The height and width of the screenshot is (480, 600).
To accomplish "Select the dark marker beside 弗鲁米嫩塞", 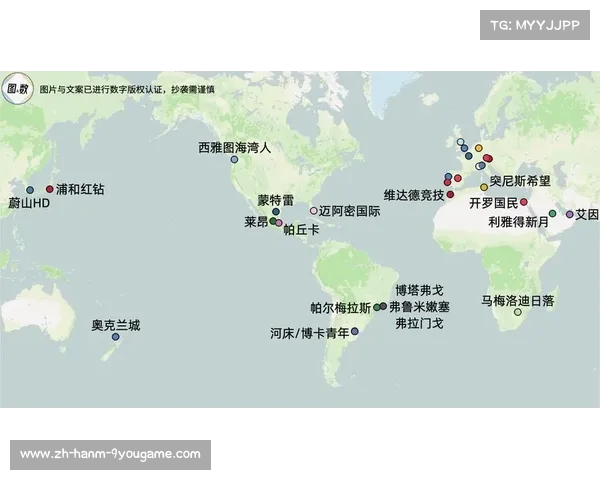I will coord(383,306).
